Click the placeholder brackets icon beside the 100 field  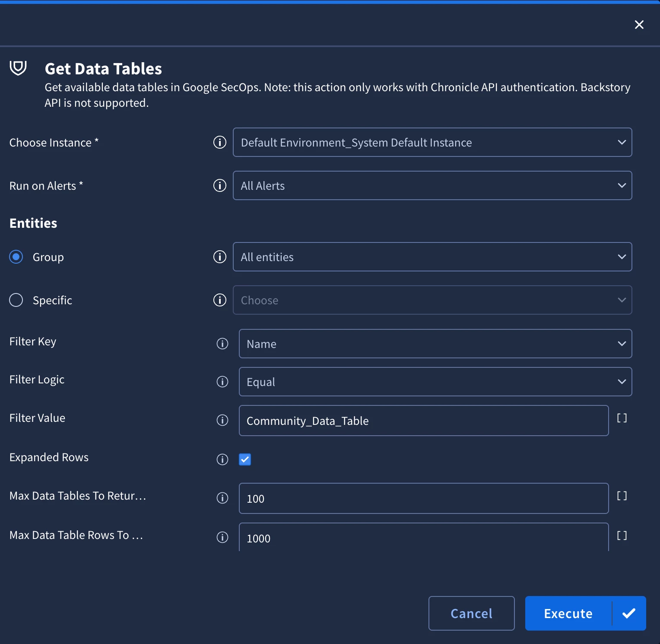click(x=622, y=496)
